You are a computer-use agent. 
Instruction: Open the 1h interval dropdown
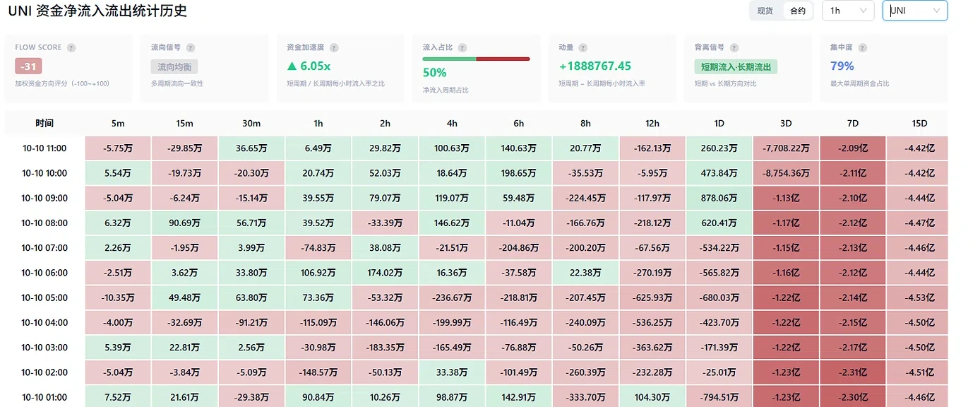(848, 11)
